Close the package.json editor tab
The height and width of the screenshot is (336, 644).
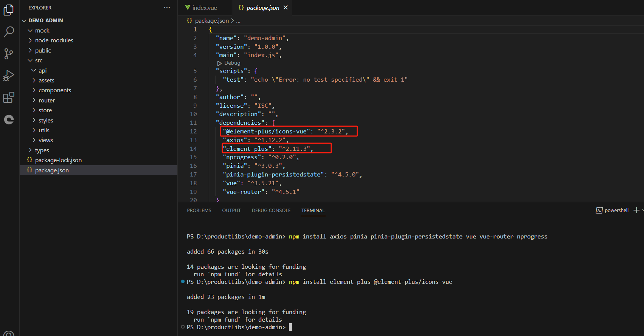[286, 8]
